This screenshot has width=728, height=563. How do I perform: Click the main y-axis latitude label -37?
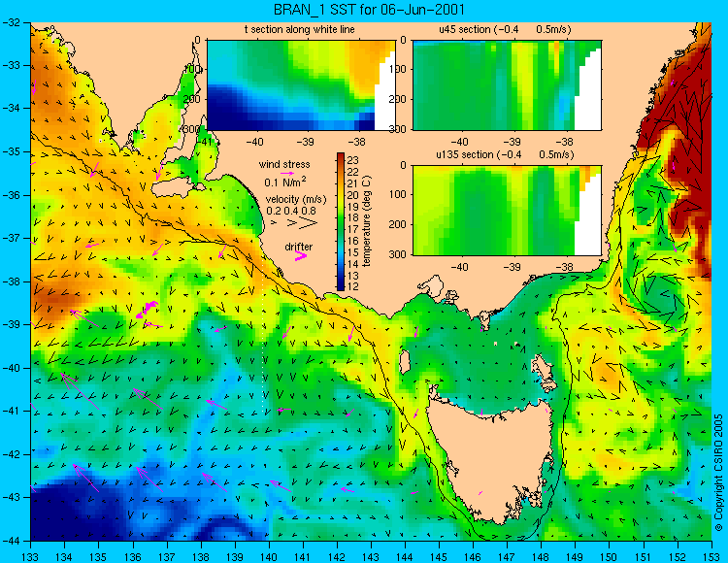pos(11,238)
